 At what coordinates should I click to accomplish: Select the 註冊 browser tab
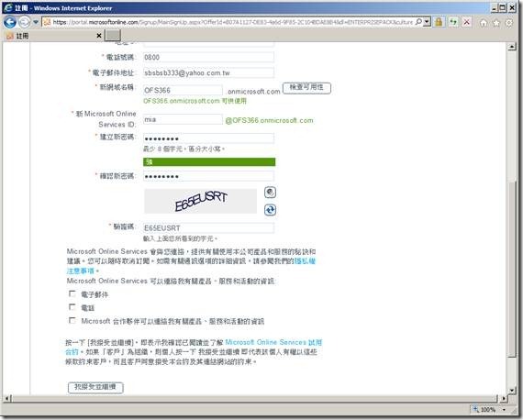[53, 36]
